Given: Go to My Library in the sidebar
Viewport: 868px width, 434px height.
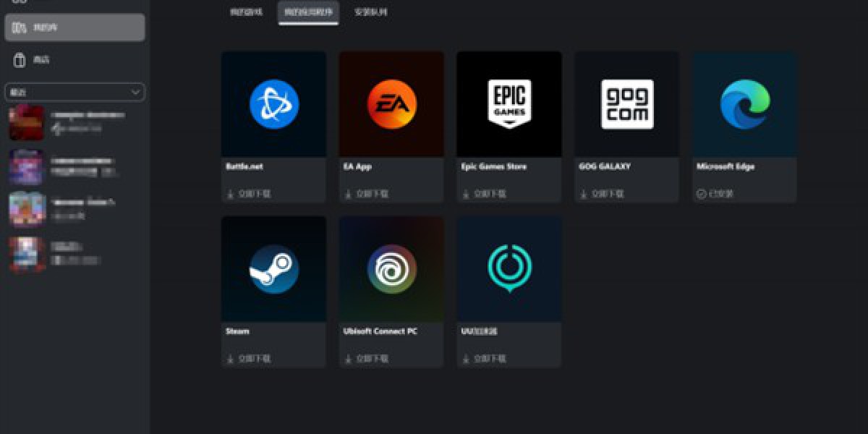Looking at the screenshot, I should point(75,27).
